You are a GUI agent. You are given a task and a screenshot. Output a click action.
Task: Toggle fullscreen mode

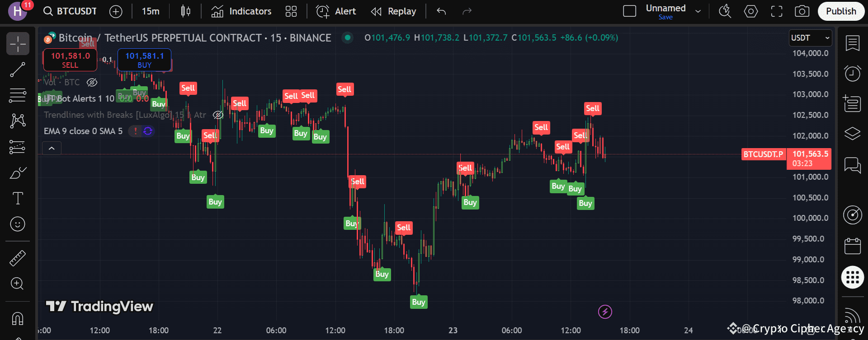click(777, 11)
